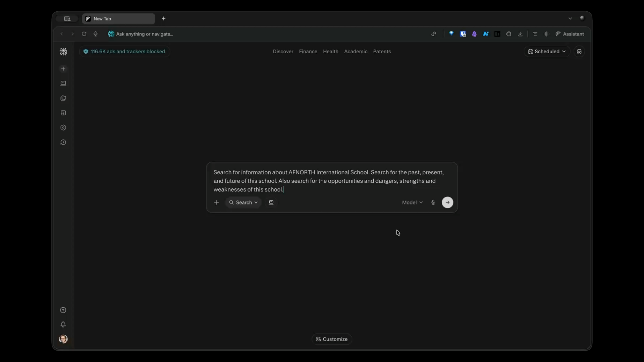
Task: Open the extensions puzzle piece menu
Action: click(x=509, y=34)
